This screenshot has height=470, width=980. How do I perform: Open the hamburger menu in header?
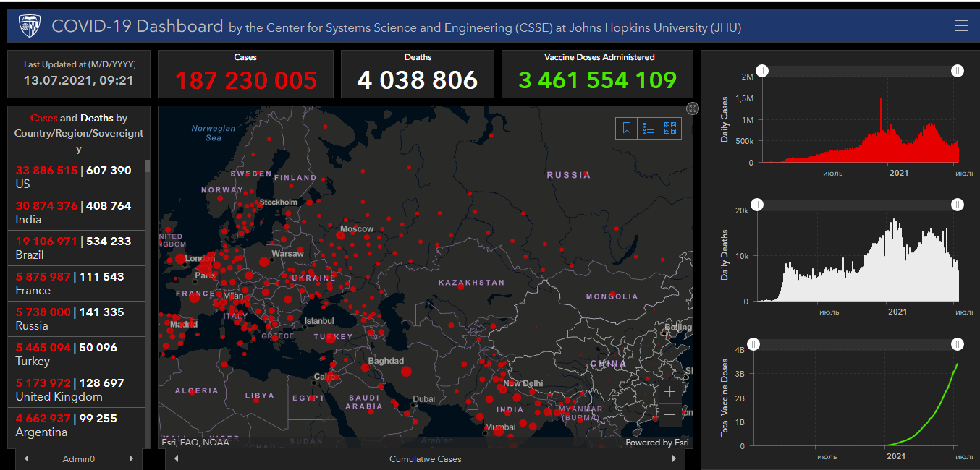click(961, 26)
